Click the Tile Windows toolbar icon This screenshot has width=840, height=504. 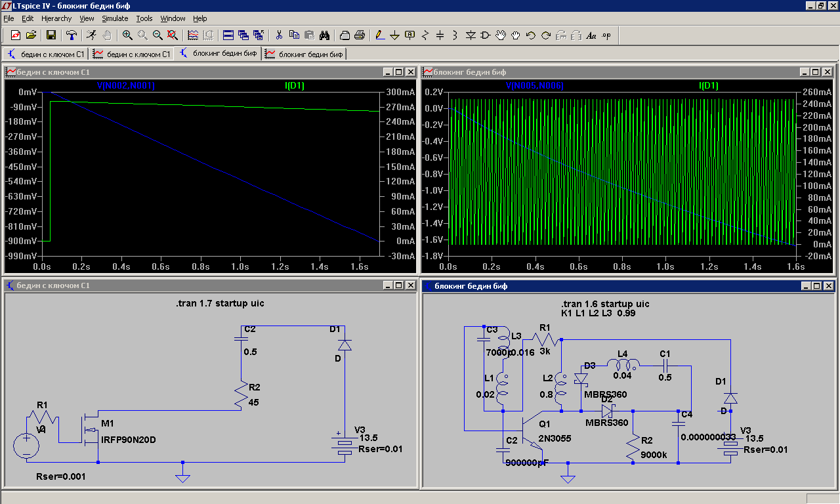click(x=228, y=35)
